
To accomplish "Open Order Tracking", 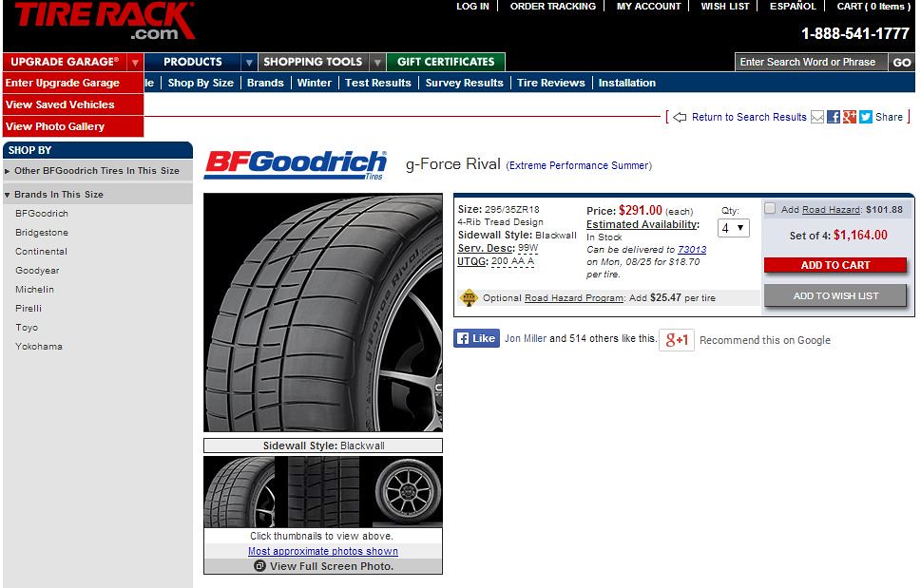I will coord(553,6).
